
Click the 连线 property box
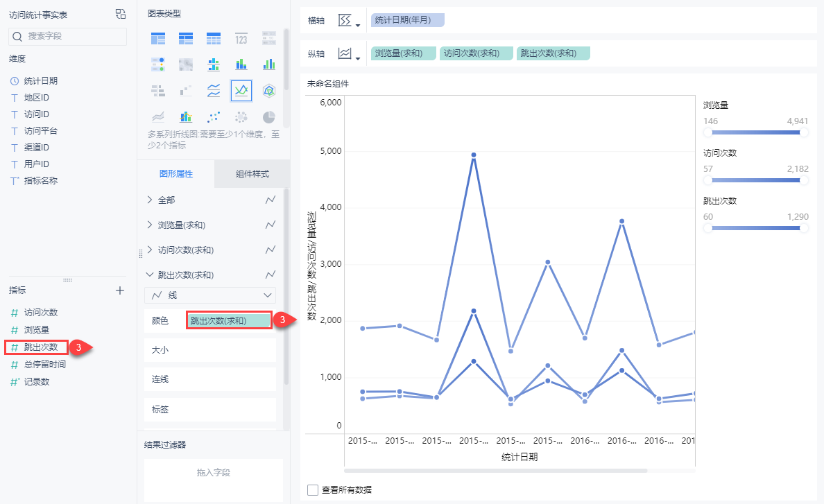click(210, 379)
